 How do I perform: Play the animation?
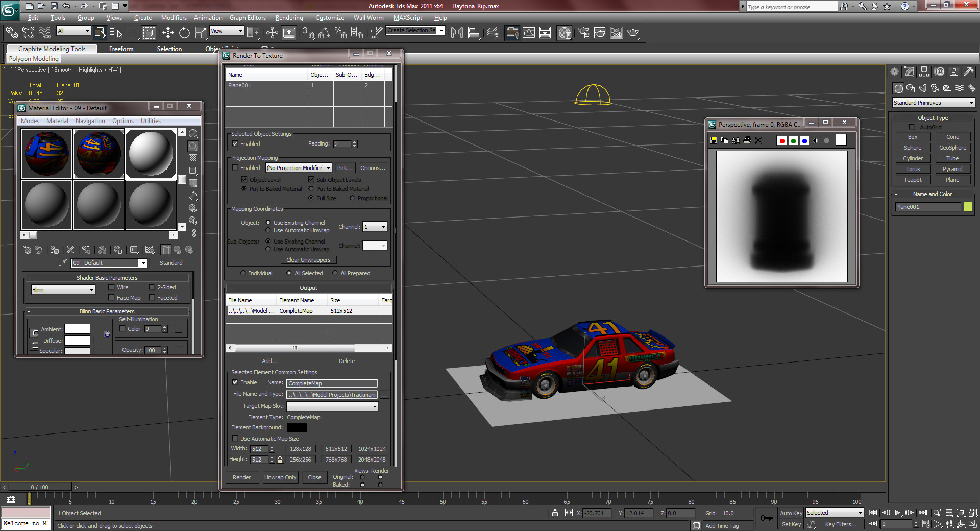898,513
